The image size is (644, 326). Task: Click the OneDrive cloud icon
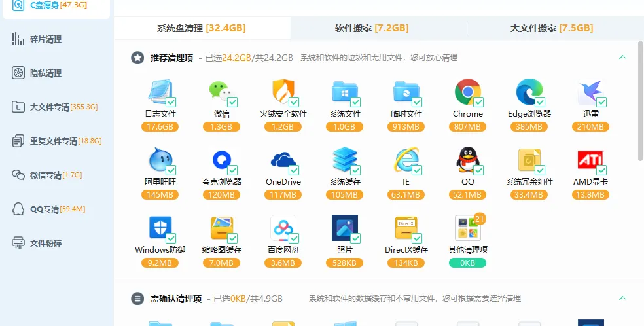click(283, 160)
